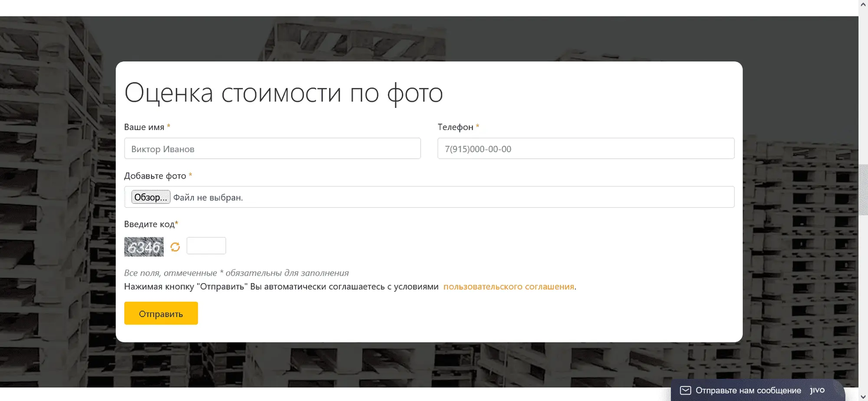The height and width of the screenshot is (401, 868).
Task: Submit the form with "Отправить" button
Action: click(x=161, y=313)
